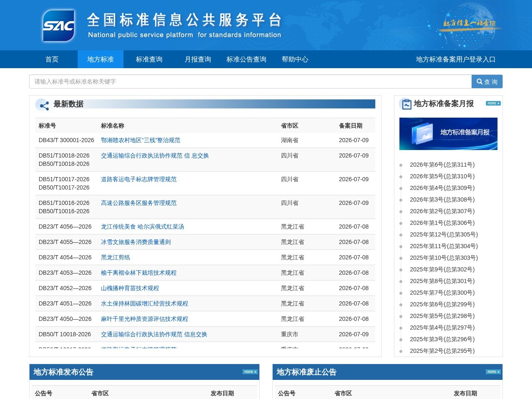Click the 地方标准废止公告 panel title
532x399 pixels.
point(307,372)
